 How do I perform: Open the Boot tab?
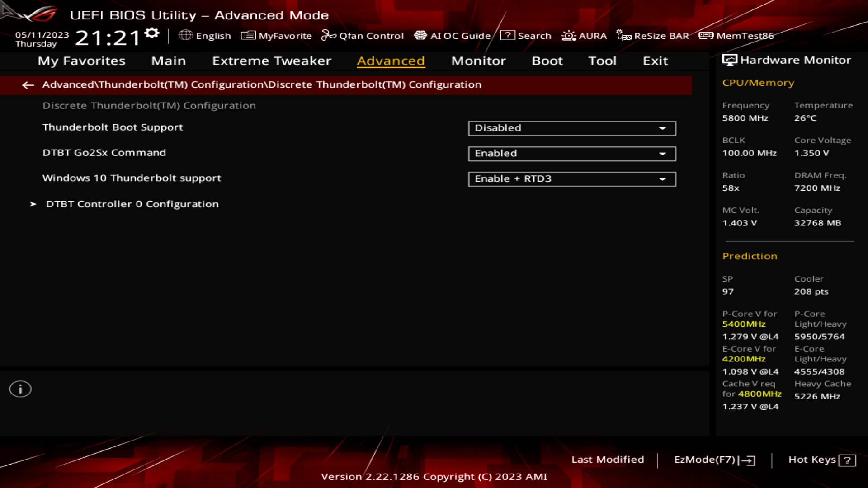point(547,61)
